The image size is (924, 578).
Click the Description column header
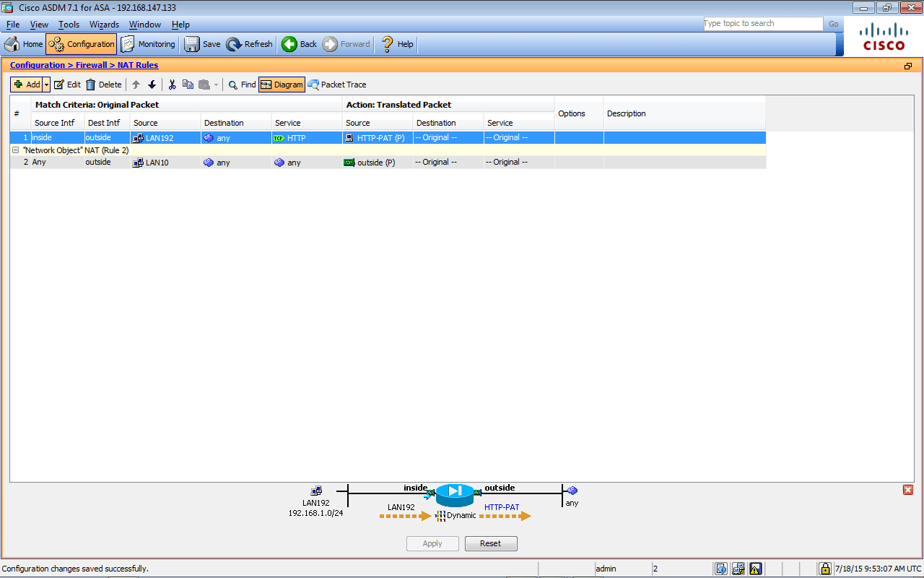click(684, 113)
